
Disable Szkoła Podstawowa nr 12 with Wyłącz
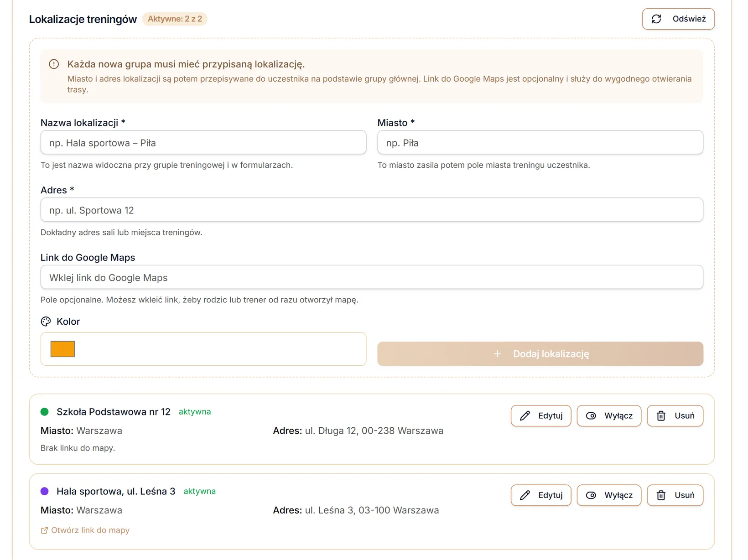coord(609,416)
